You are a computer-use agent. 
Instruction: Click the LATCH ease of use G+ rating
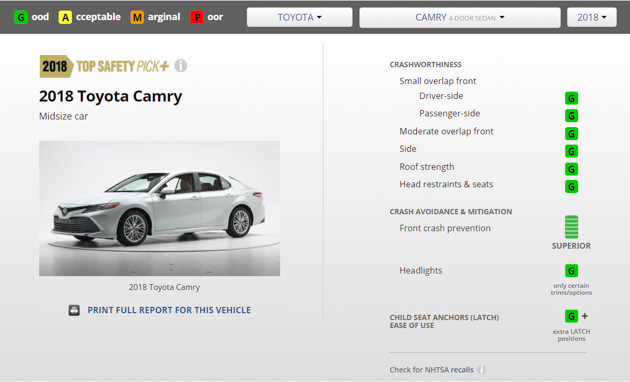pos(576,316)
